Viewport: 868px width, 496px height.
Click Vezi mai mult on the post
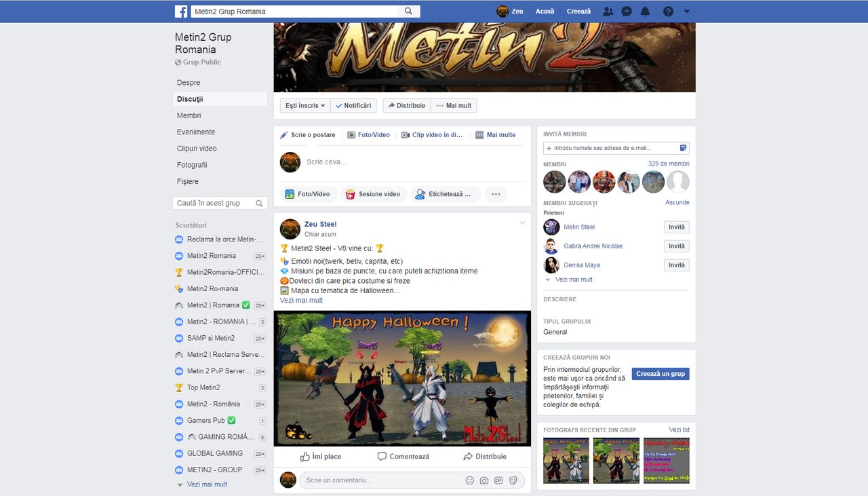coord(301,300)
